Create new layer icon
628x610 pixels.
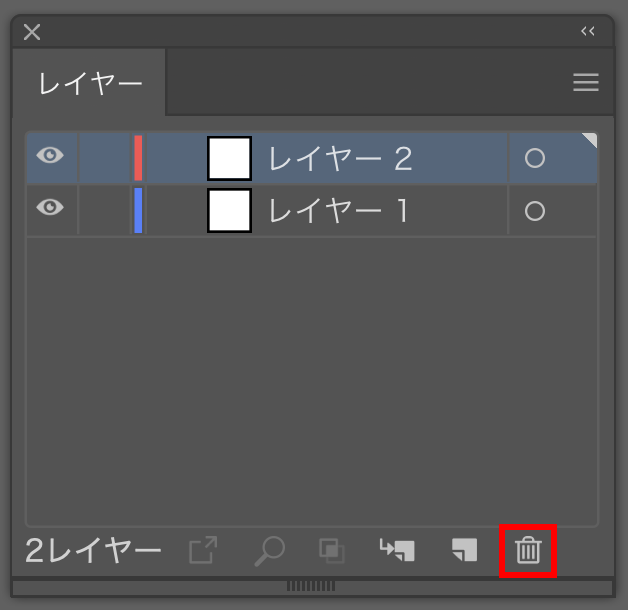(x=465, y=550)
